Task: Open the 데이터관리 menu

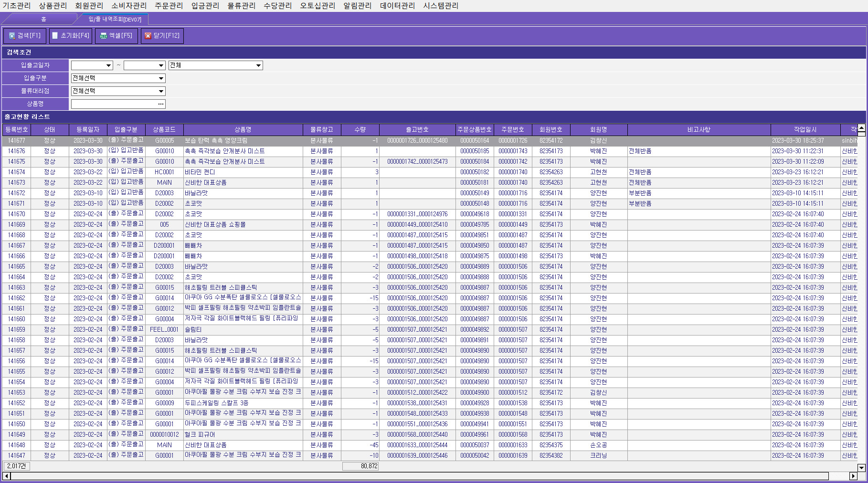Action: pos(397,6)
